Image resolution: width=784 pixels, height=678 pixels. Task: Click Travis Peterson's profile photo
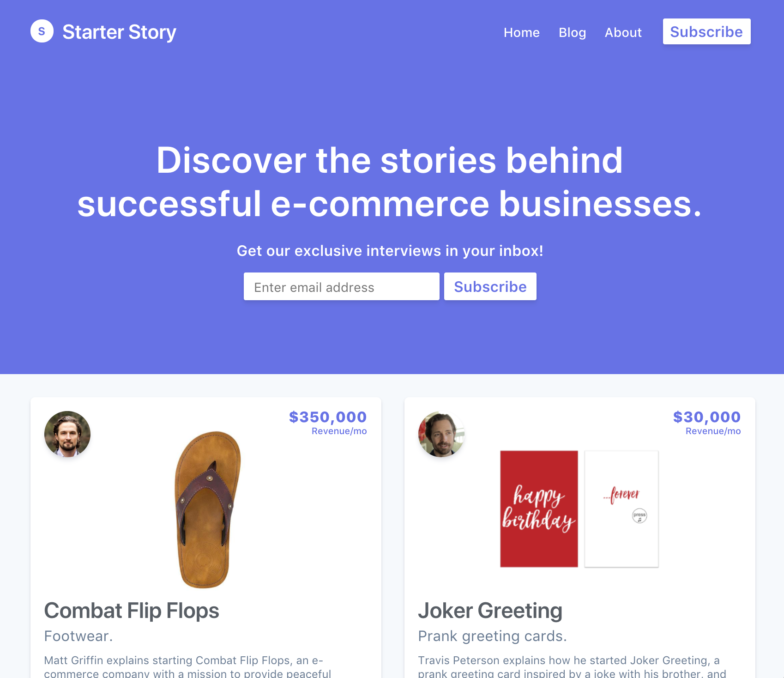[441, 434]
